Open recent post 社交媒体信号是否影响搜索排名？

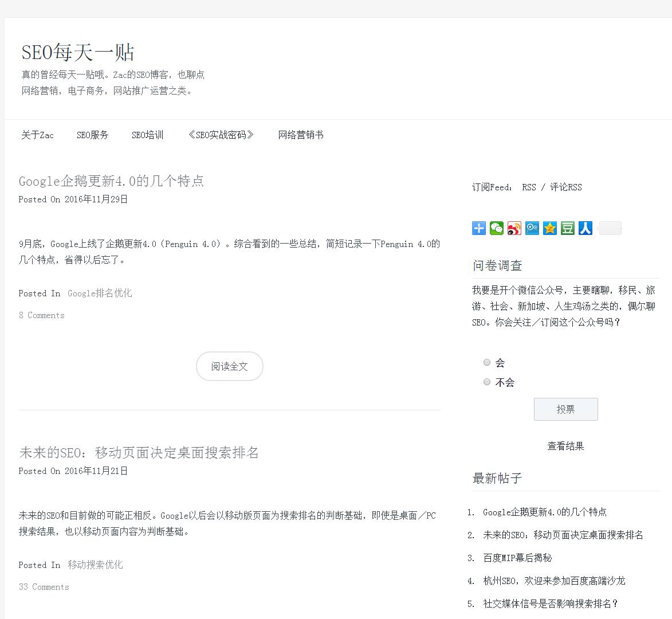coord(551,604)
